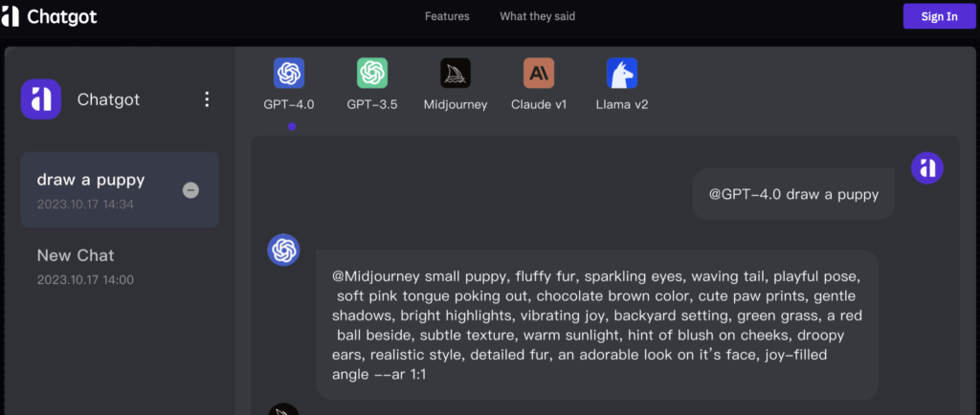The image size is (980, 415).
Task: Select the Llama v2 model icon
Action: tap(622, 73)
